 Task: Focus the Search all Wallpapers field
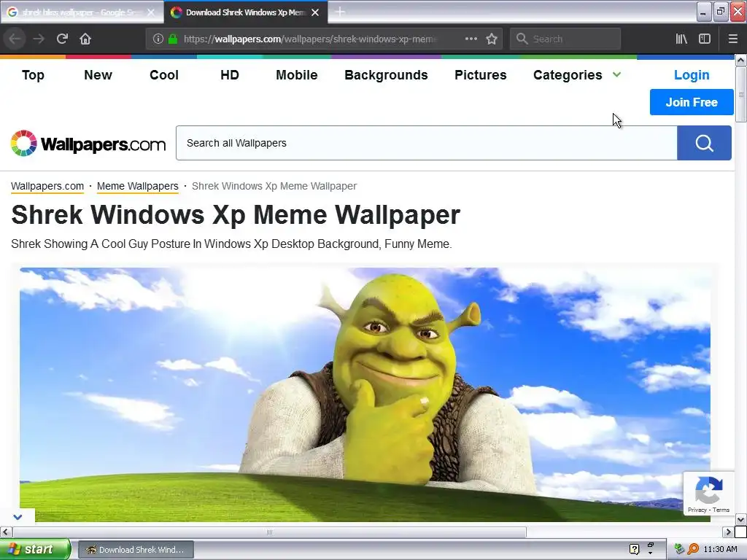[x=426, y=143]
